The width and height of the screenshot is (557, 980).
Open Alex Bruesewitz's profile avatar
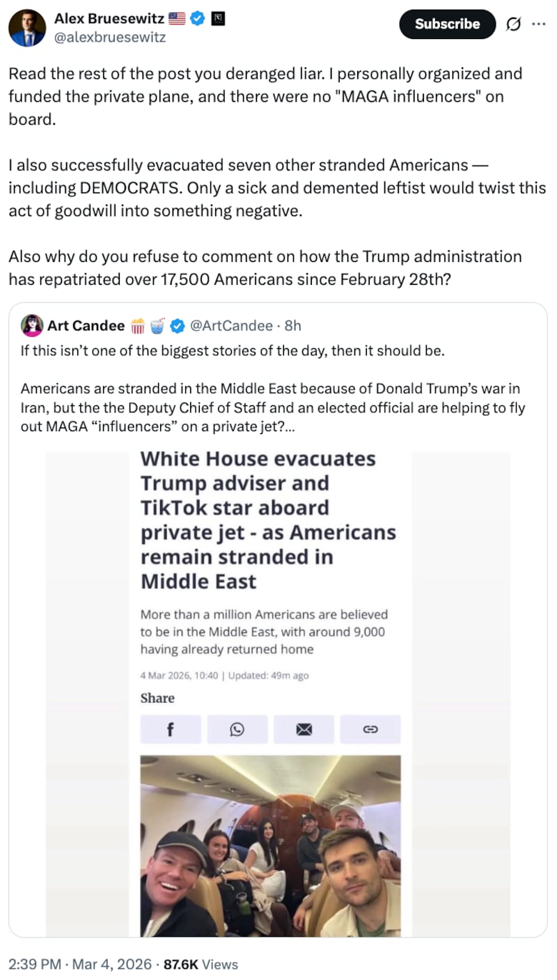tap(27, 28)
